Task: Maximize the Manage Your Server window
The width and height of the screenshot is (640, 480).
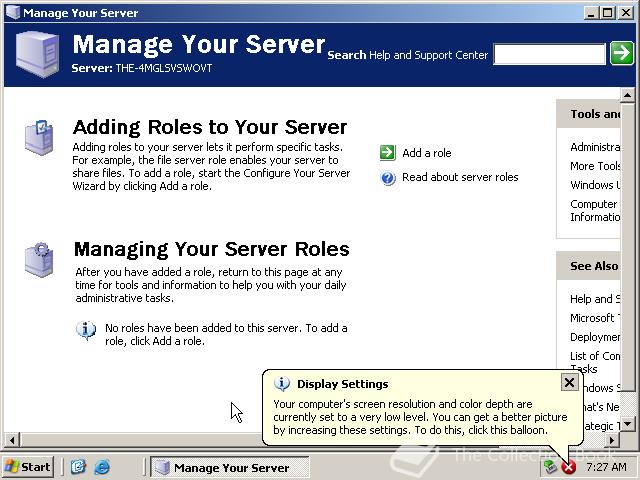Action: pyautogui.click(x=608, y=13)
